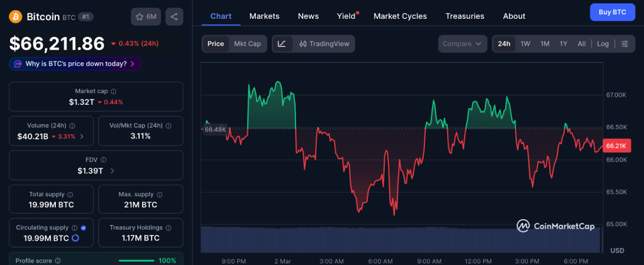Click the share icon button

174,16
